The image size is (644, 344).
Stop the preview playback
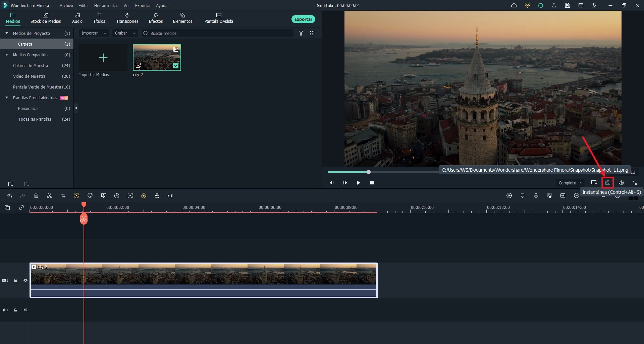coord(372,183)
